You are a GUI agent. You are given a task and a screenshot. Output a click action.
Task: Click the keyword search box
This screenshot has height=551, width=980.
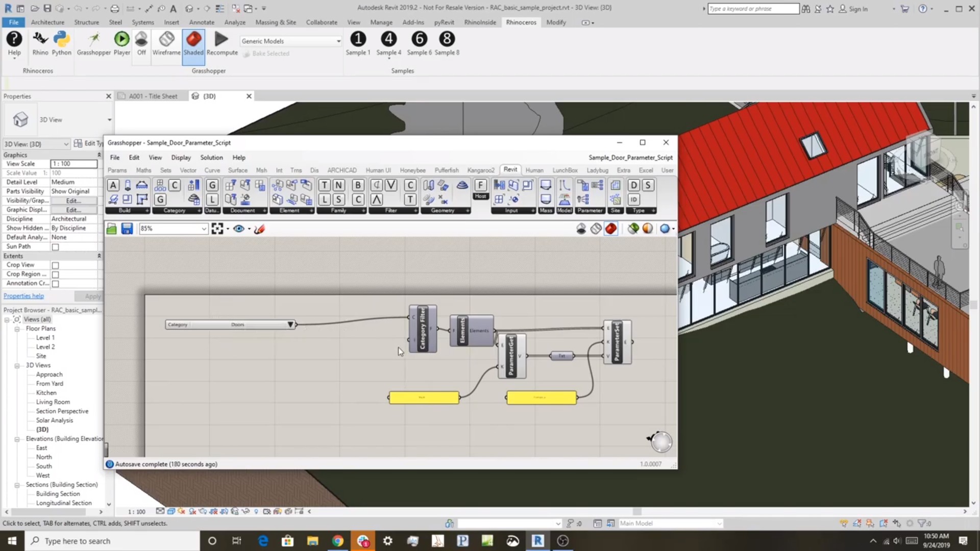coord(753,9)
